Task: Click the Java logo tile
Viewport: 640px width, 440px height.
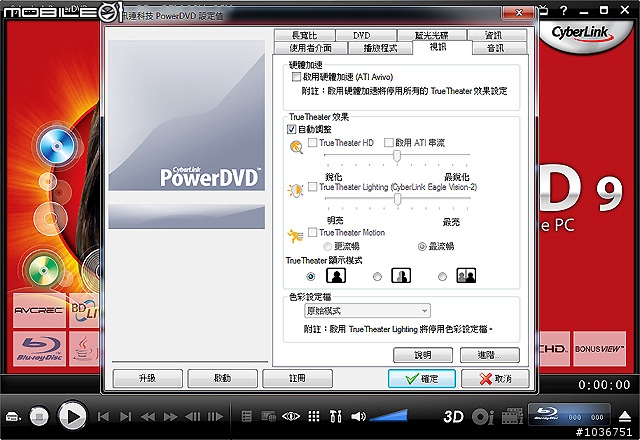Action: pos(84,348)
